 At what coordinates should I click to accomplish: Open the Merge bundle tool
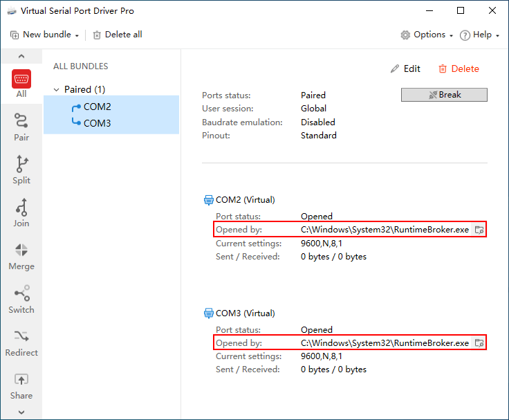(x=21, y=257)
